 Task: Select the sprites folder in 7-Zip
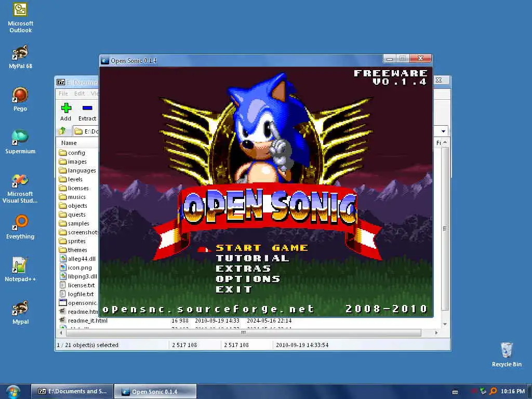[72, 241]
